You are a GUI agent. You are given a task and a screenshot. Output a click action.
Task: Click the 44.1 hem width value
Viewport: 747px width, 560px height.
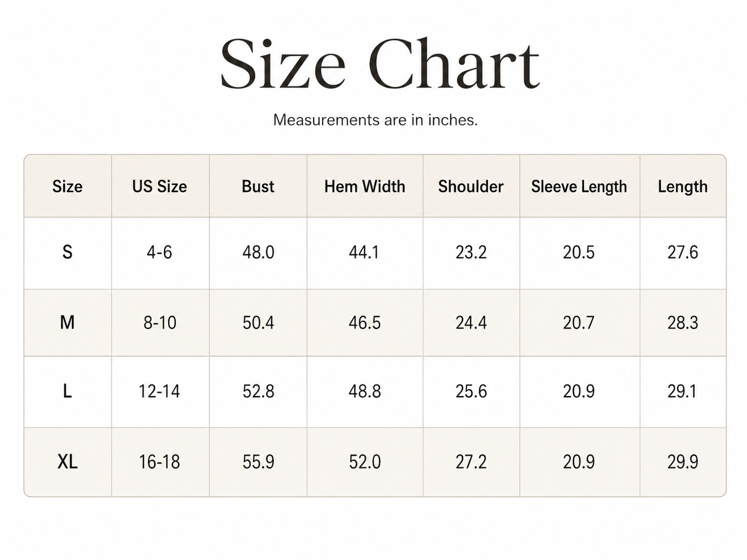click(x=364, y=252)
